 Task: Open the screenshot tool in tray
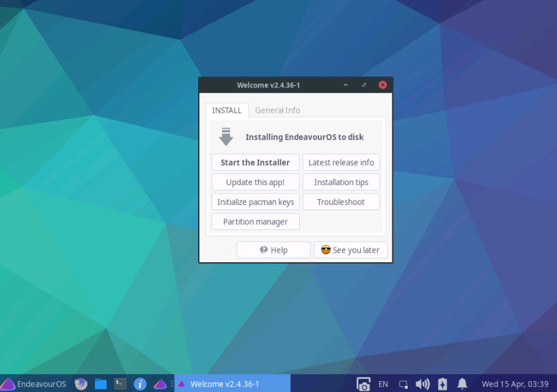pos(363,384)
